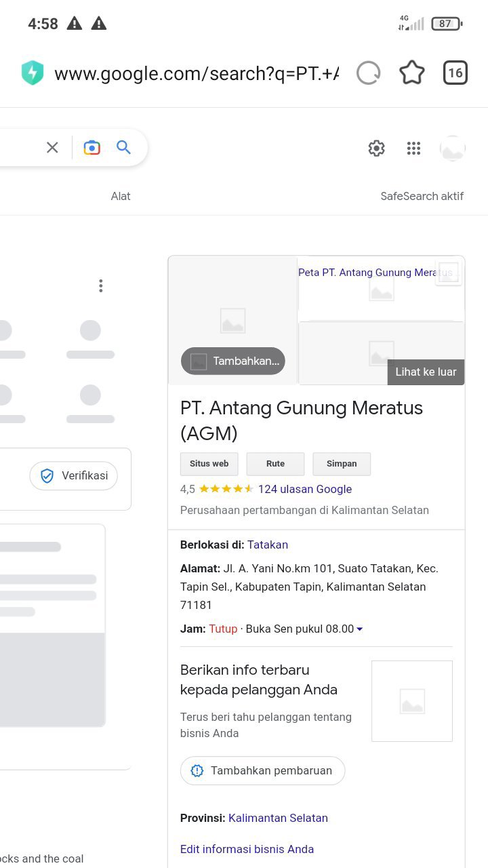
Task: Open Google settings gear icon
Action: (377, 148)
